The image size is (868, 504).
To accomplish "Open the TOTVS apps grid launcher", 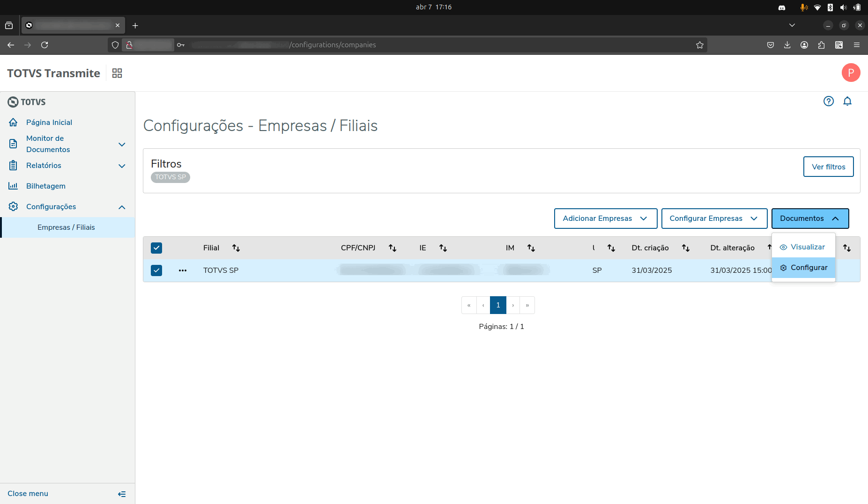I will (117, 73).
